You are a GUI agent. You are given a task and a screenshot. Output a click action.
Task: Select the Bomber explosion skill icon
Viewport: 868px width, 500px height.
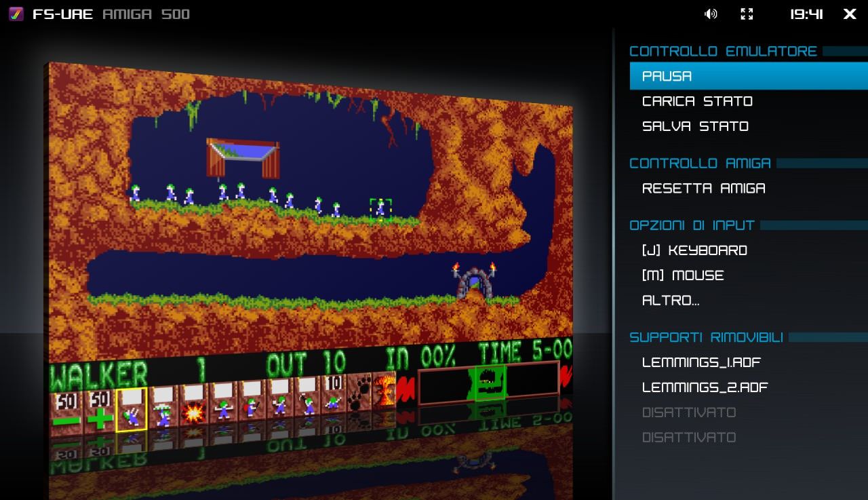pyautogui.click(x=194, y=406)
